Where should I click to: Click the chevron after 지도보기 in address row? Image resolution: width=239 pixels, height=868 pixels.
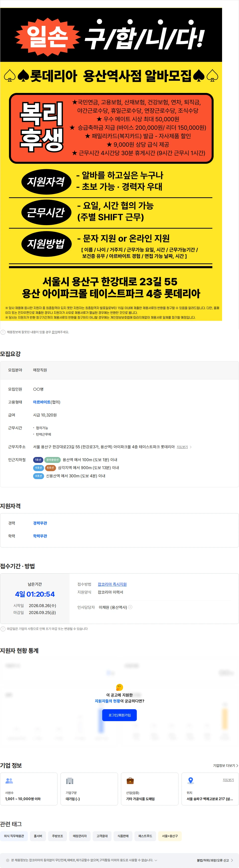point(191,447)
